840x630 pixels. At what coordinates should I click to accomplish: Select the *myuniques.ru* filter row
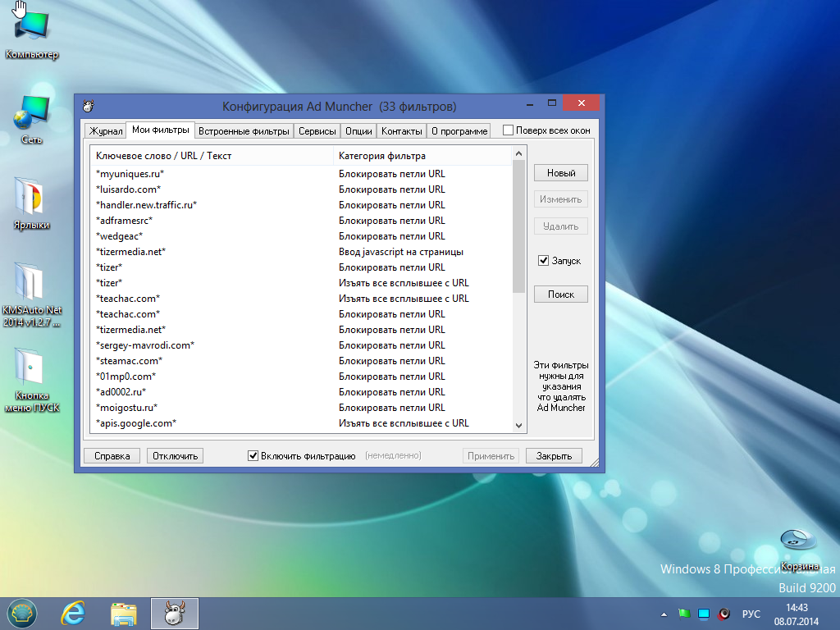302,174
